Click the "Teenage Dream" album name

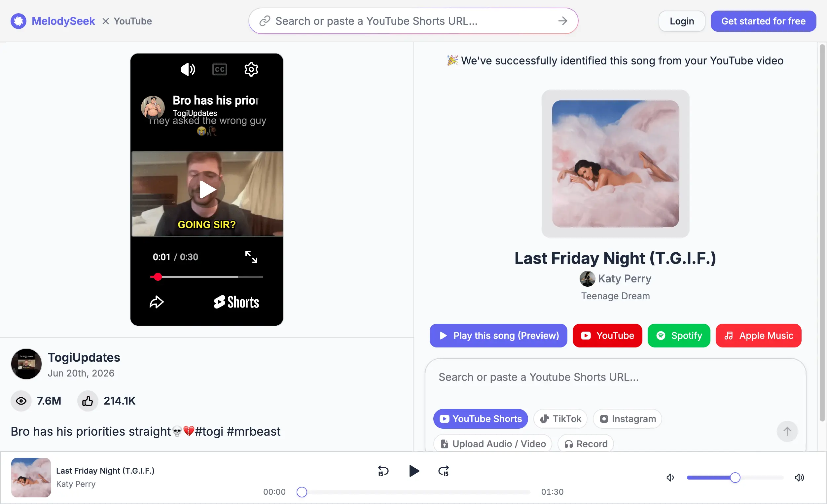(615, 296)
